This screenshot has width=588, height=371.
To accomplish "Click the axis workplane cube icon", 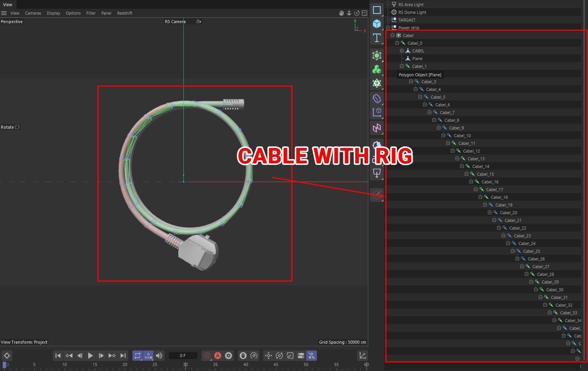I will point(377,112).
